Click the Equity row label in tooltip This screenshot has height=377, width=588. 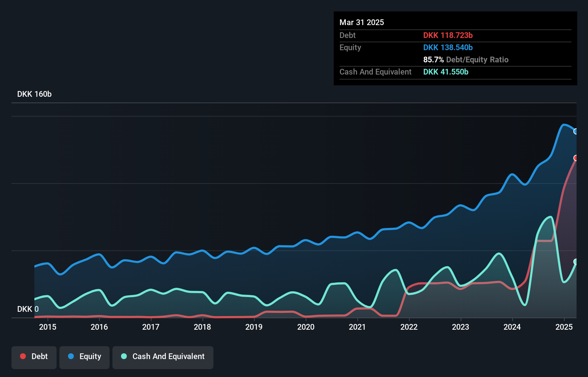point(350,47)
